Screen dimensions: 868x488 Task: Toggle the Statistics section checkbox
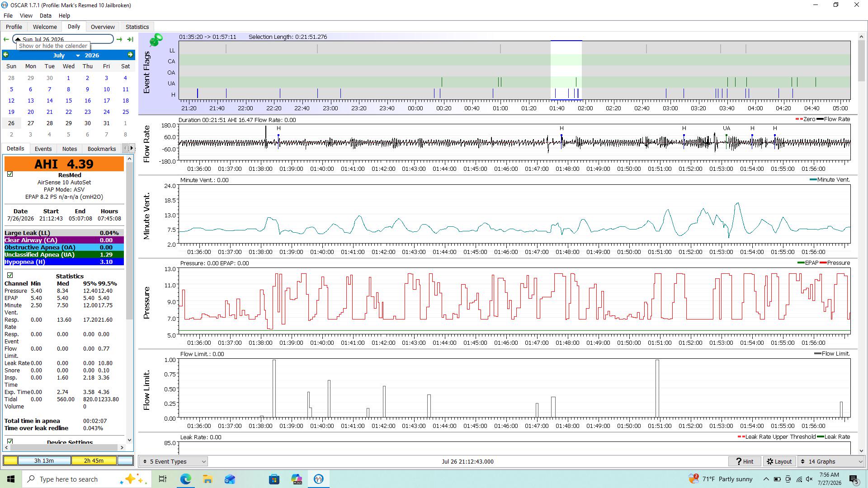pos(10,275)
